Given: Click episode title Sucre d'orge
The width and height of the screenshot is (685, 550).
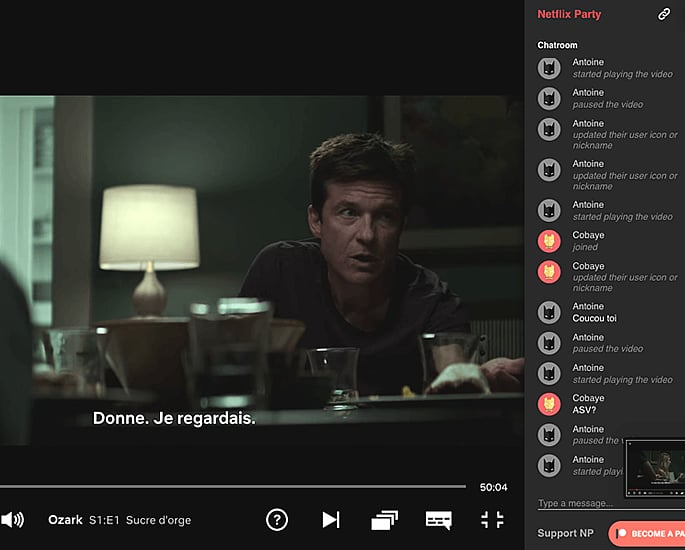Looking at the screenshot, I should coord(158,520).
